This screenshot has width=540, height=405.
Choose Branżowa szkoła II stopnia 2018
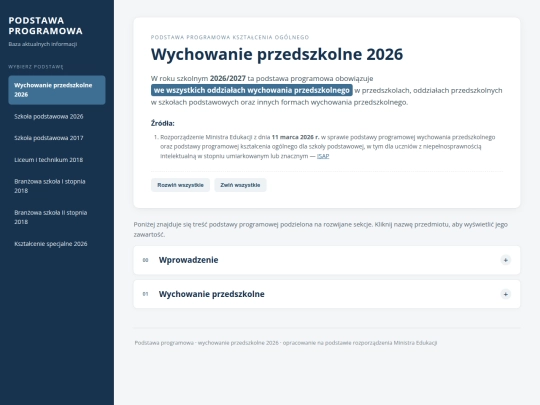[57, 217]
